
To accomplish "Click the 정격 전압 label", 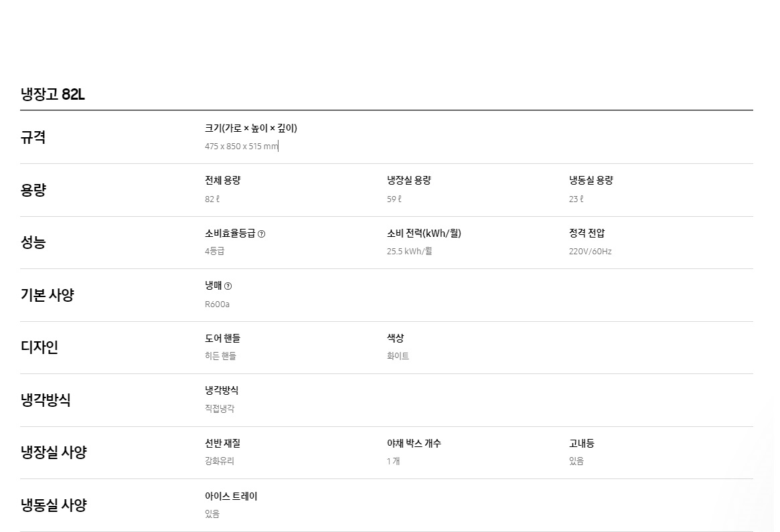I will [587, 234].
